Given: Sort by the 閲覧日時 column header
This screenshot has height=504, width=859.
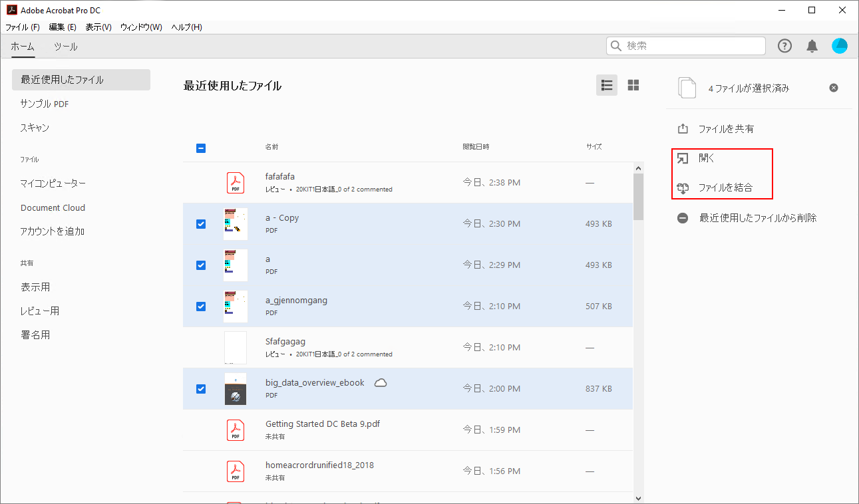Looking at the screenshot, I should coord(476,147).
